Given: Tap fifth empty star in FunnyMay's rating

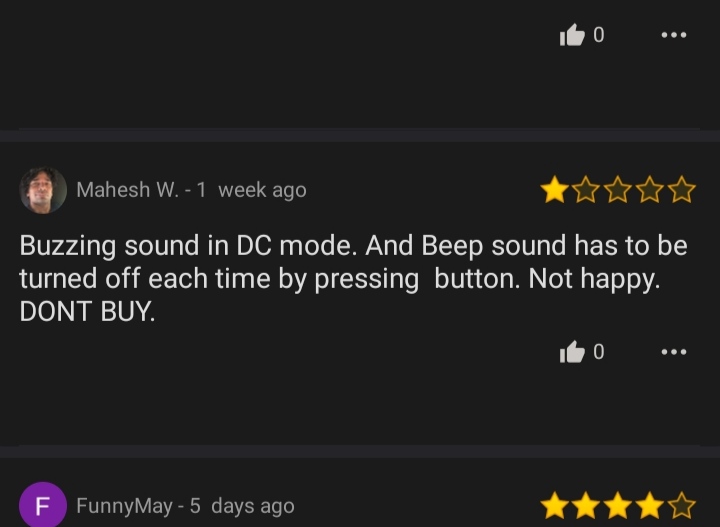Looking at the screenshot, I should [681, 505].
